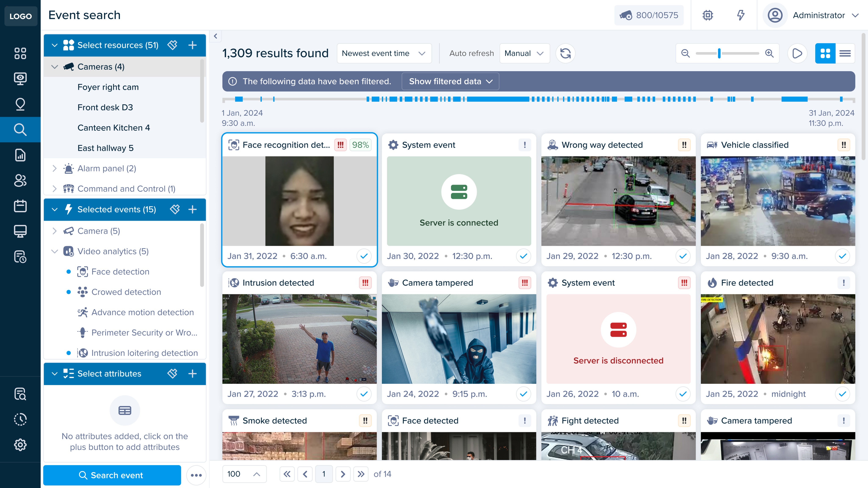The width and height of the screenshot is (868, 488).
Task: Expand the Alarm panel tree node
Action: [x=55, y=169]
